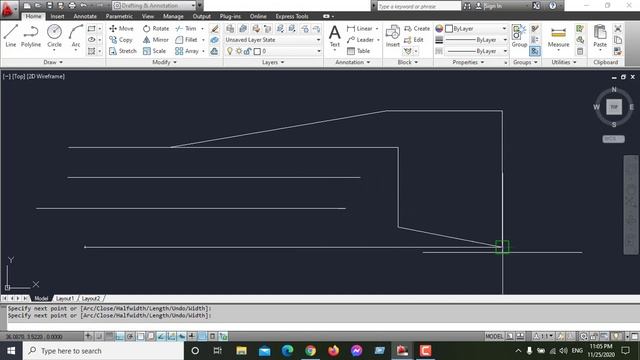Add a Linear dimension

[x=360, y=29]
